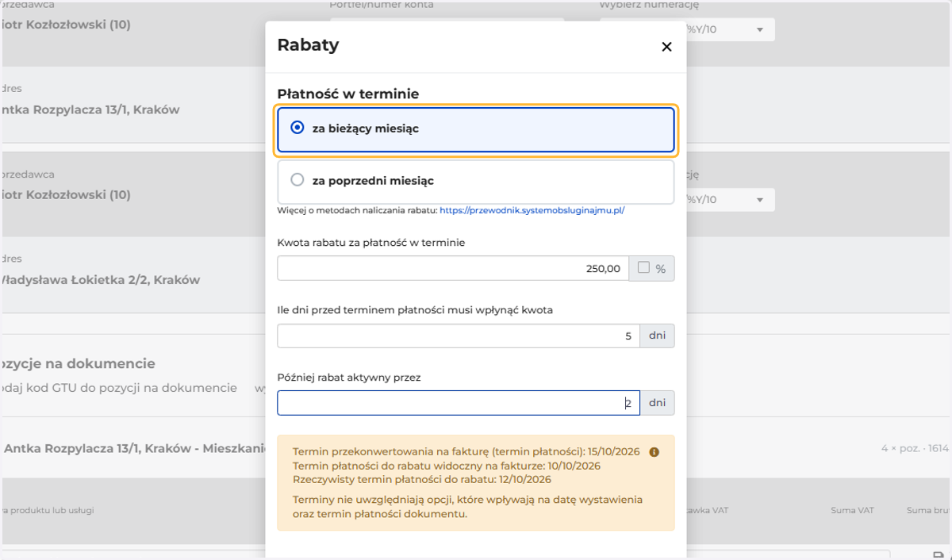Click the 'Suma VAT' column header in background
The height and width of the screenshot is (560, 952).
tap(852, 510)
